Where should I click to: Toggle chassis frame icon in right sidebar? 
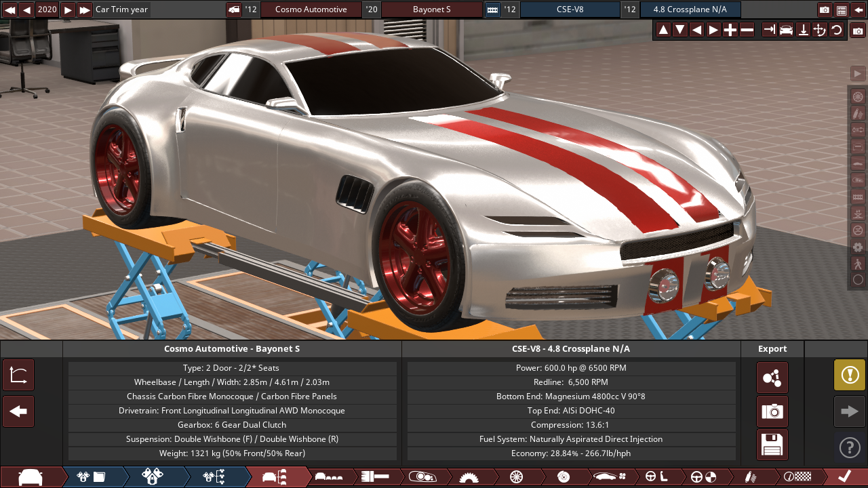[x=858, y=146]
